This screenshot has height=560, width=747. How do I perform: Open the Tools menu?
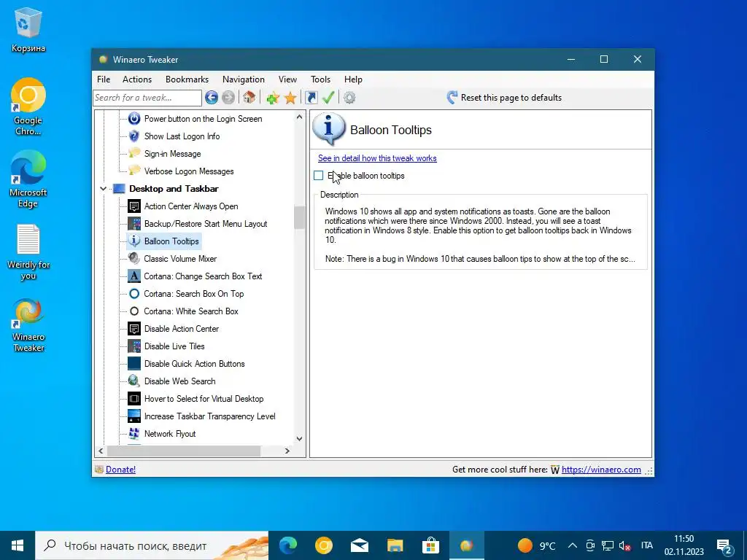(x=321, y=79)
